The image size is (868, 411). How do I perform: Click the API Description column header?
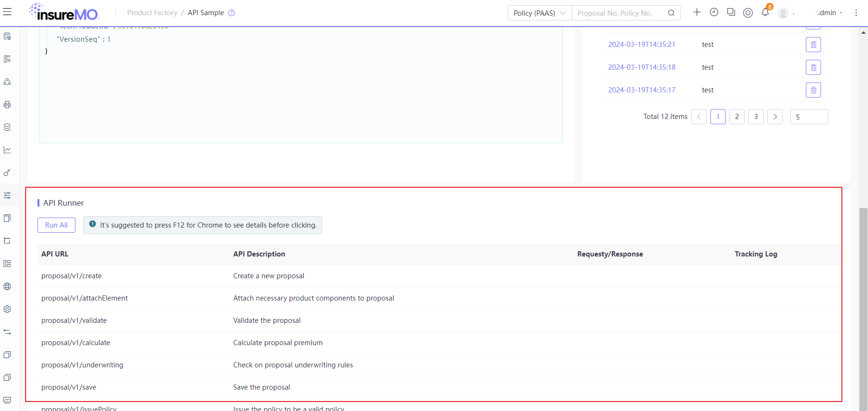tap(259, 254)
